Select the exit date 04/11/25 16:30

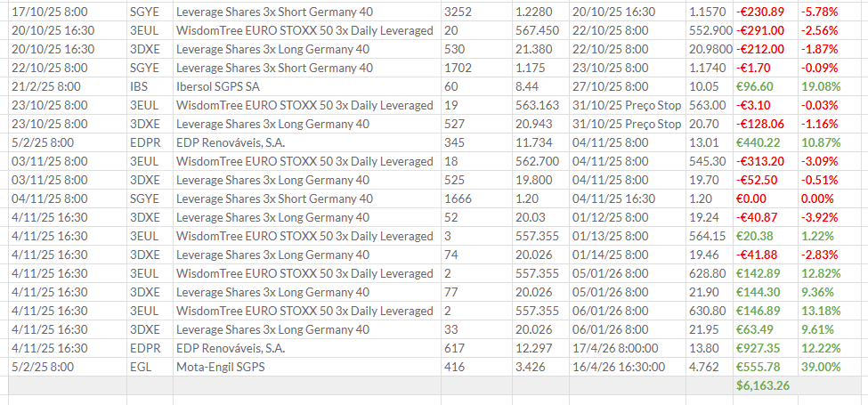628,198
